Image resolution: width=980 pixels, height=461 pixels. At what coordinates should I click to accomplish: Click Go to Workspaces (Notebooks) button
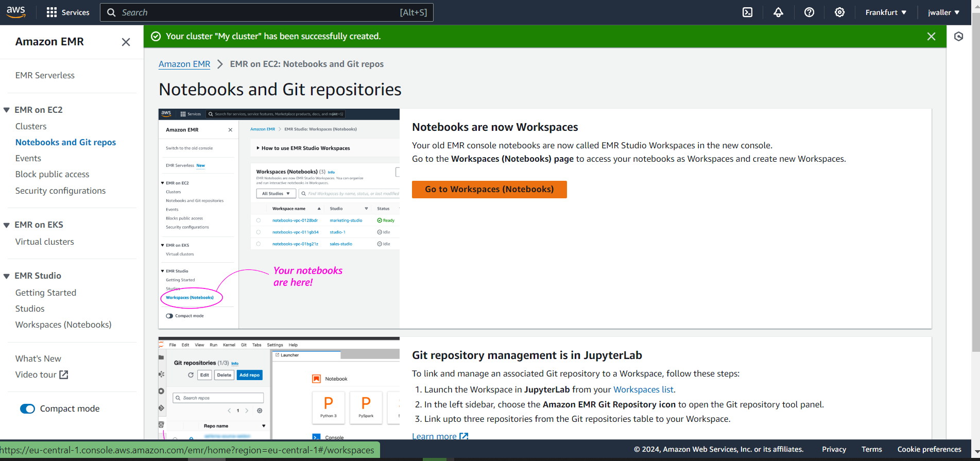coord(489,190)
